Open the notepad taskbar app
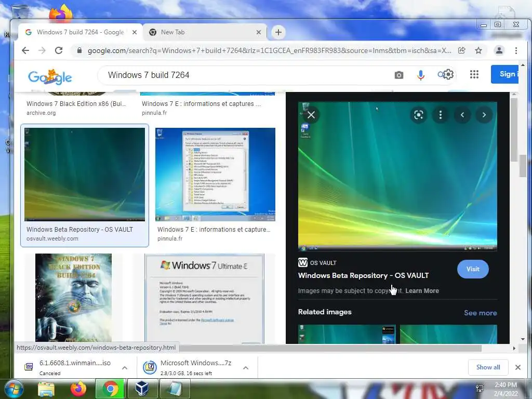 [x=175, y=389]
